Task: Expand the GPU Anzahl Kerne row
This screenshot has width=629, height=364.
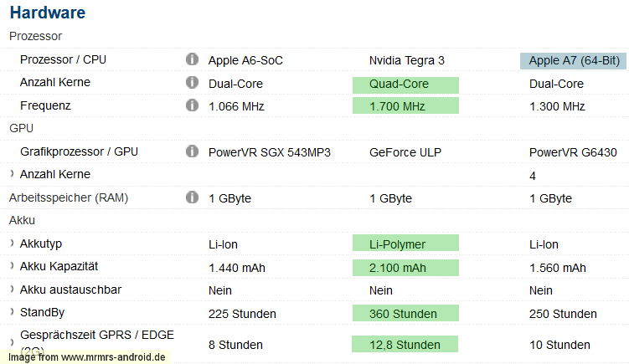Action: (x=12, y=173)
